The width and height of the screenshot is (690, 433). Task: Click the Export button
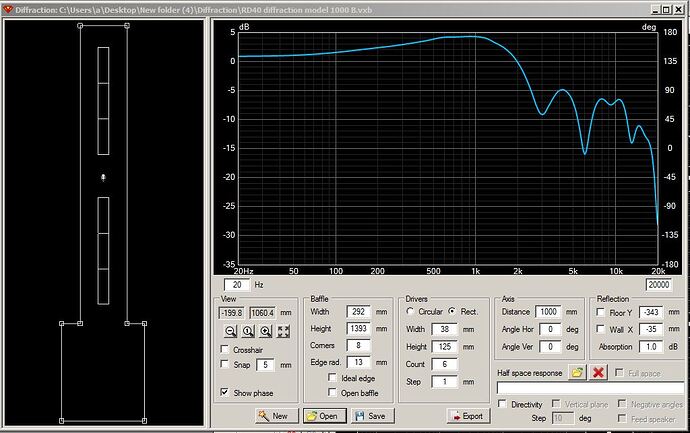tap(466, 416)
